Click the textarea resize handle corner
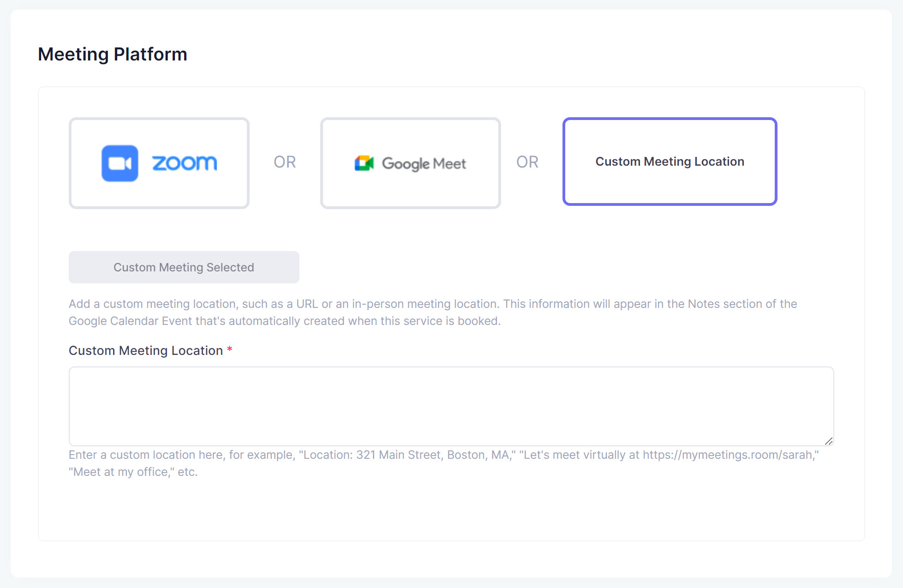The width and height of the screenshot is (903, 588). [828, 441]
